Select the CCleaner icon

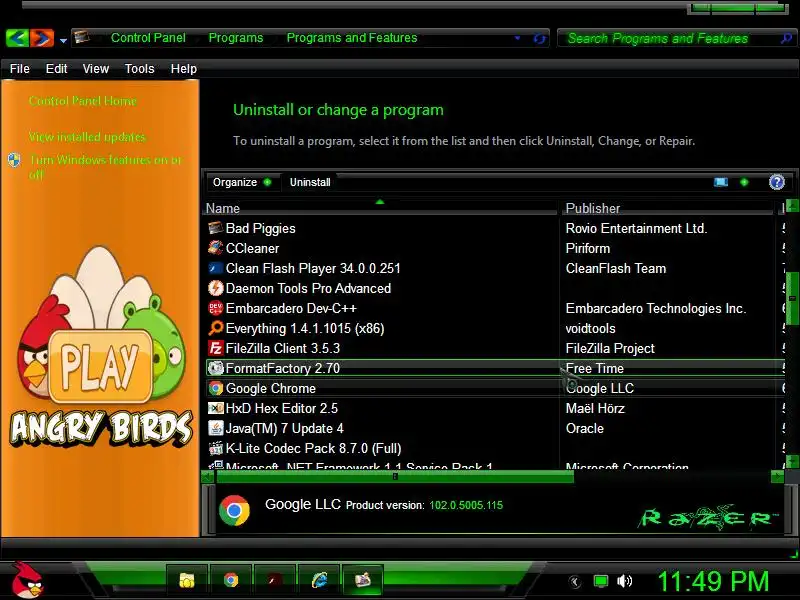pos(216,248)
